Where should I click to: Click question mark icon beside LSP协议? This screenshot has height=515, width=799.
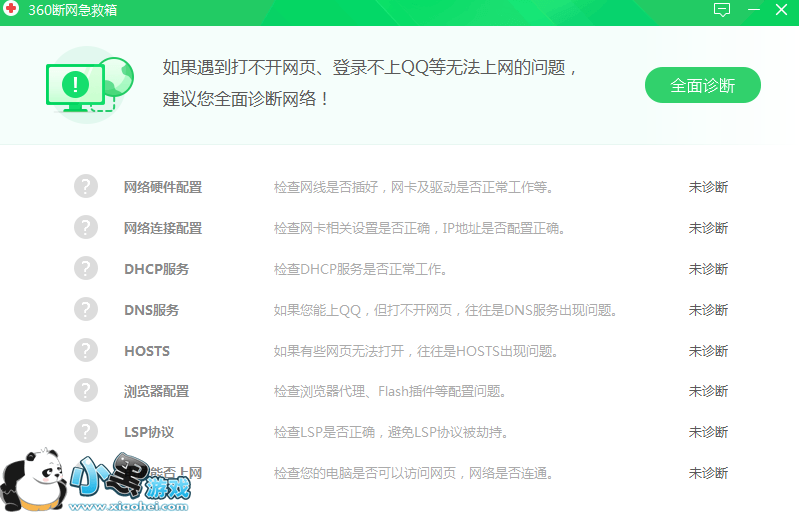[86, 431]
